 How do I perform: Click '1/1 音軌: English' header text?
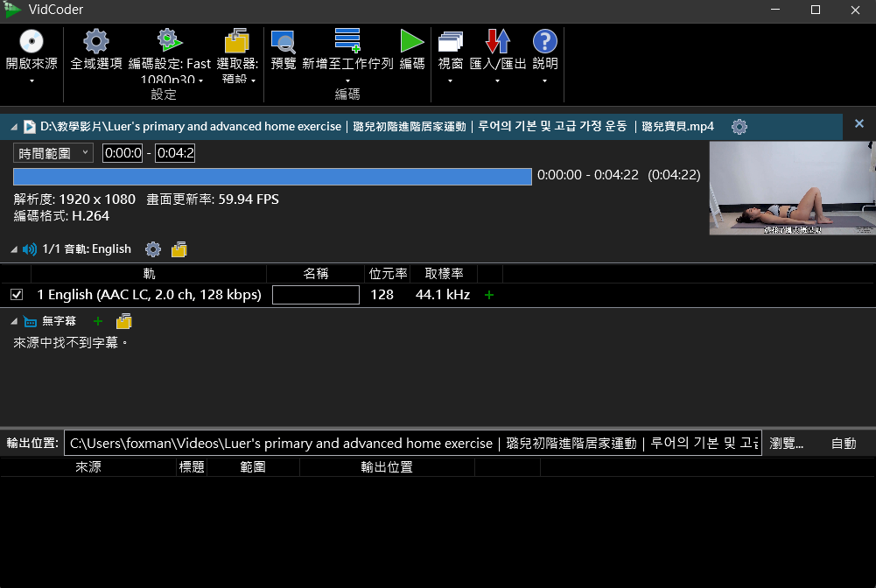click(87, 249)
